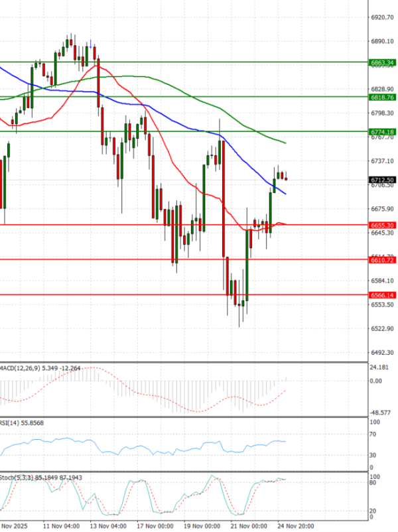This screenshot has height=532, width=398.
Task: Click the 6492.30 price axis value
Action: [x=381, y=353]
